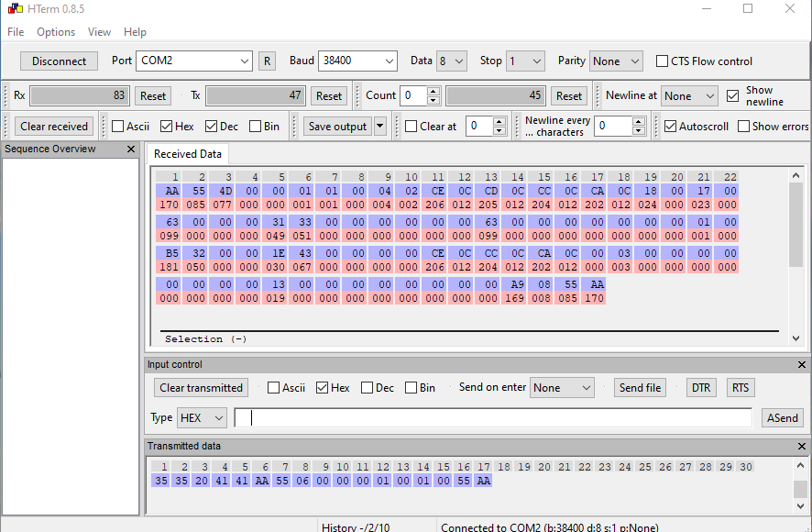Increase the Count value with up arrow
This screenshot has height=532, width=812.
[433, 91]
